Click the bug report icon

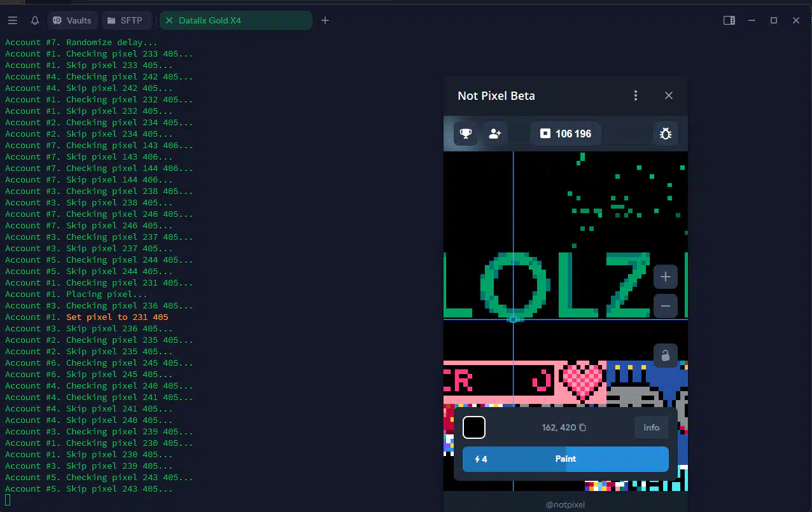tap(666, 134)
